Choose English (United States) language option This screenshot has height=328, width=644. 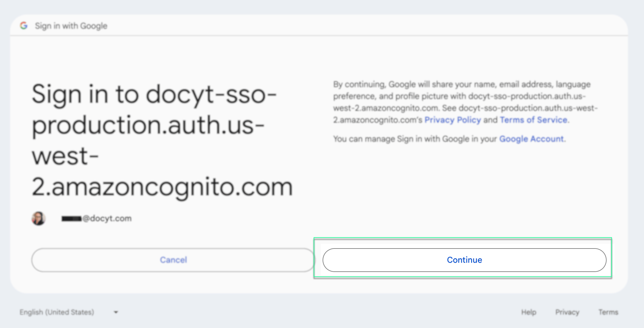point(56,312)
